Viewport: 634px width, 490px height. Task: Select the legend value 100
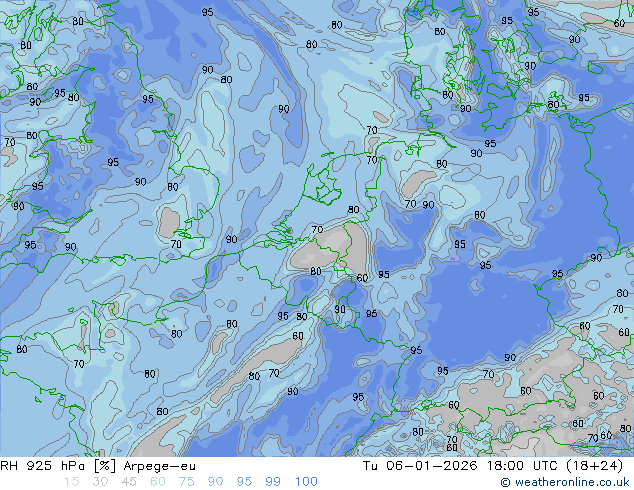click(x=306, y=482)
